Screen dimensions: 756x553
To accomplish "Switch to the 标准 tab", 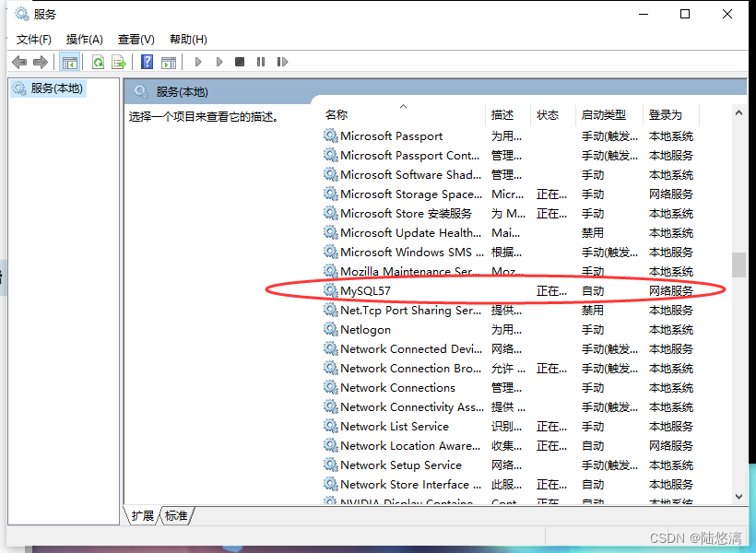I will point(176,516).
